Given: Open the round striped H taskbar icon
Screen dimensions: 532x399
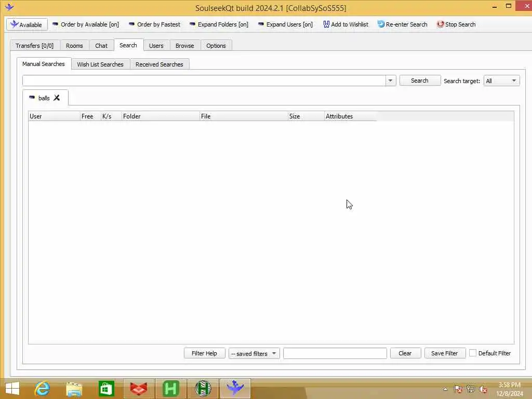Looking at the screenshot, I should (203, 389).
